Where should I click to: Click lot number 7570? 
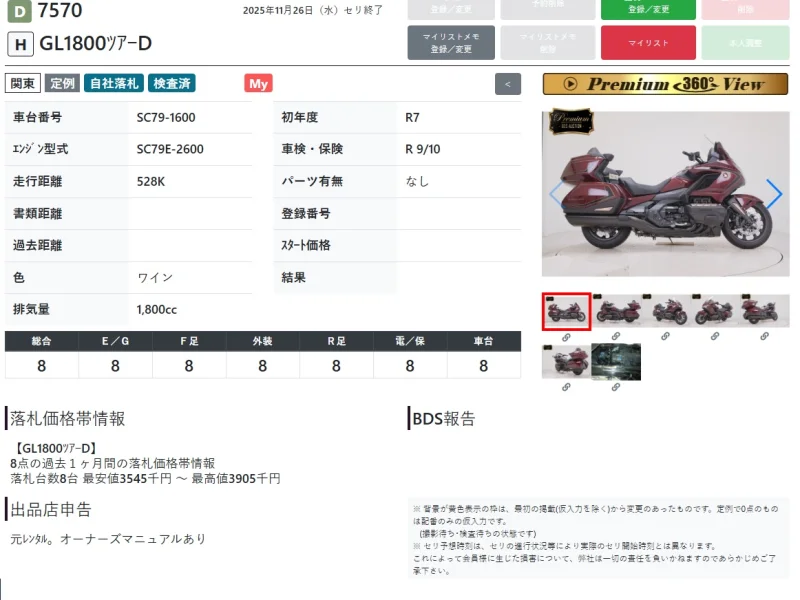(x=60, y=10)
